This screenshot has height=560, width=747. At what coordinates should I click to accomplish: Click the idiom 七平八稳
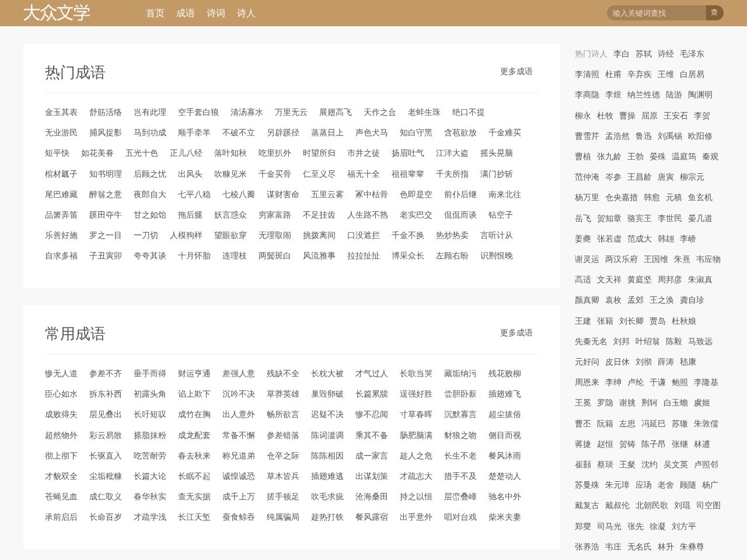click(x=194, y=194)
